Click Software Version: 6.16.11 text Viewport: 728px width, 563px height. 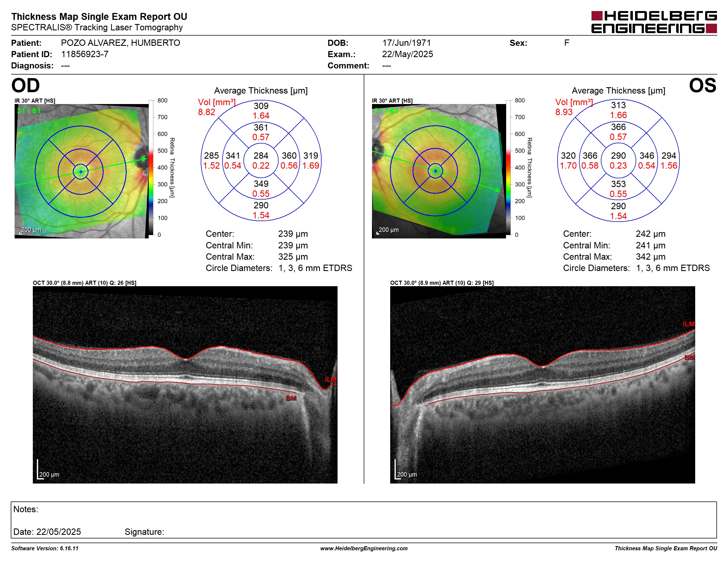[45, 548]
